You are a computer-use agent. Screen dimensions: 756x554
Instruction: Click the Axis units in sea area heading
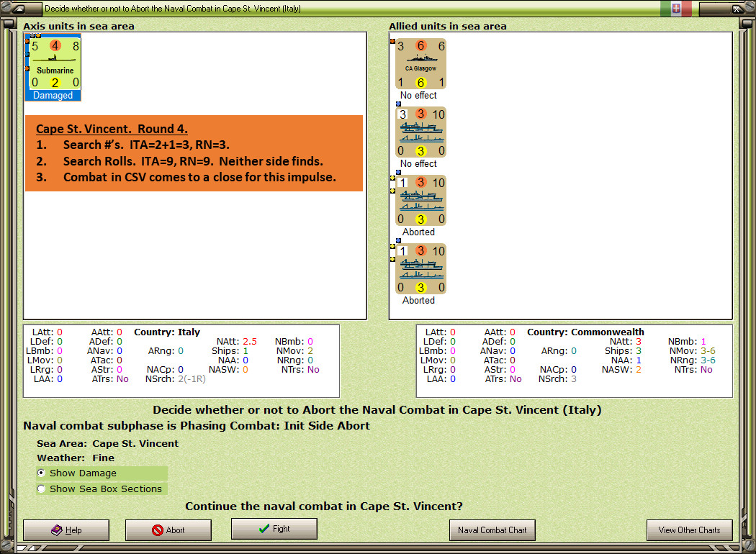click(78, 26)
